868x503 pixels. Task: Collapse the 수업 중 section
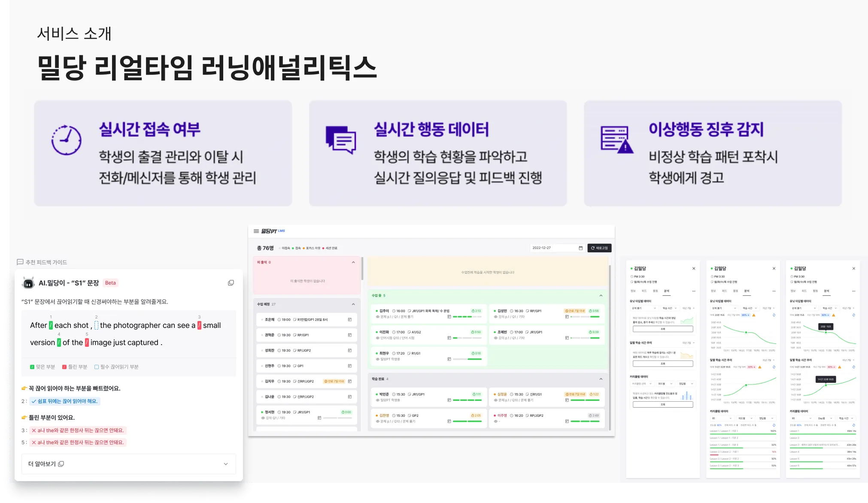coord(601,296)
